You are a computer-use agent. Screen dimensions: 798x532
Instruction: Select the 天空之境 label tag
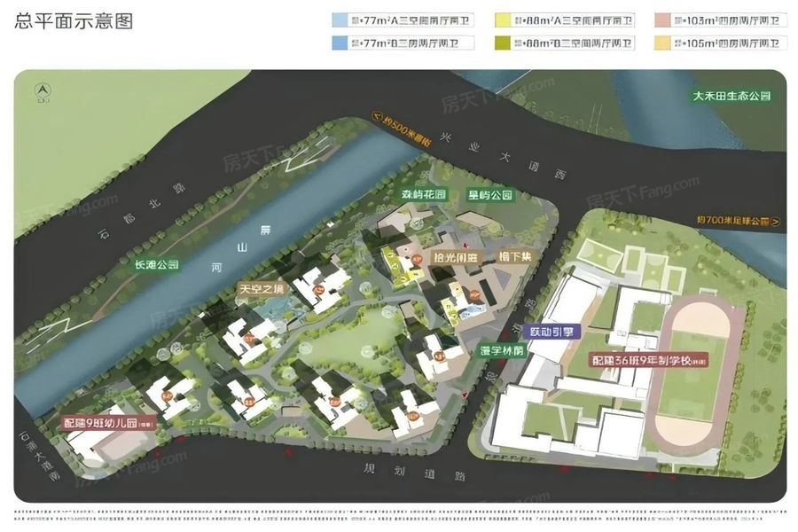[x=262, y=289]
